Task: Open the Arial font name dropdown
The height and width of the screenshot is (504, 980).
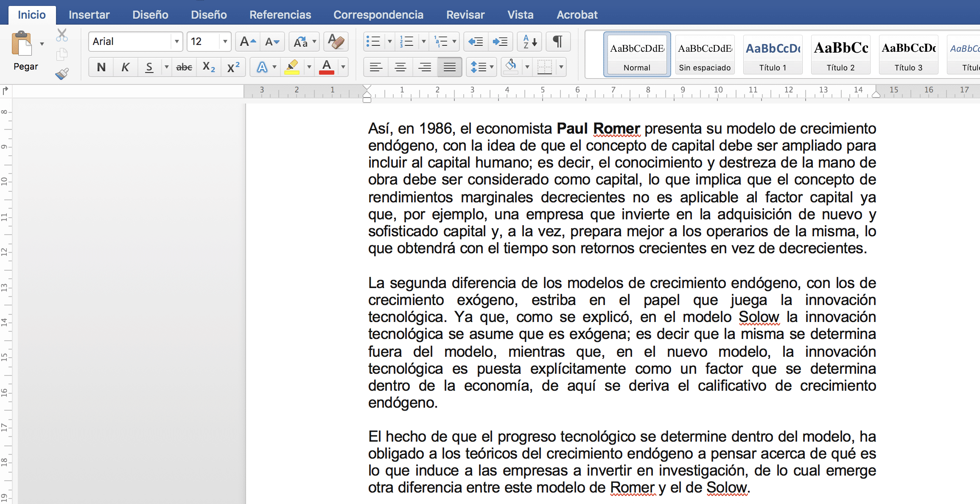Action: tap(176, 42)
